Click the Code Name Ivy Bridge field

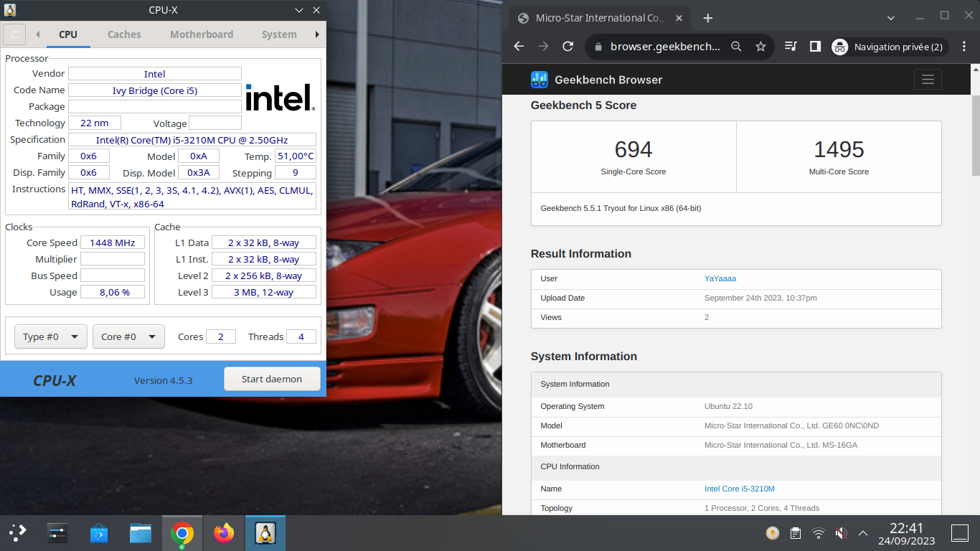point(155,90)
